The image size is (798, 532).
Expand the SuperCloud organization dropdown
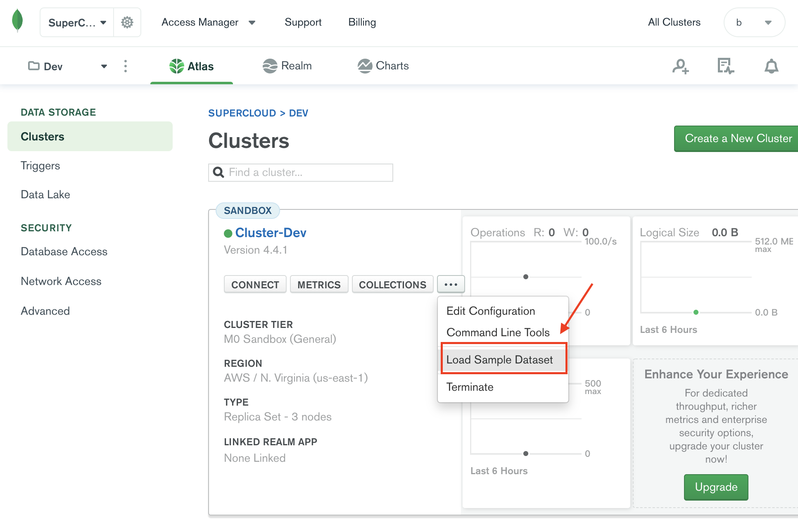click(77, 22)
